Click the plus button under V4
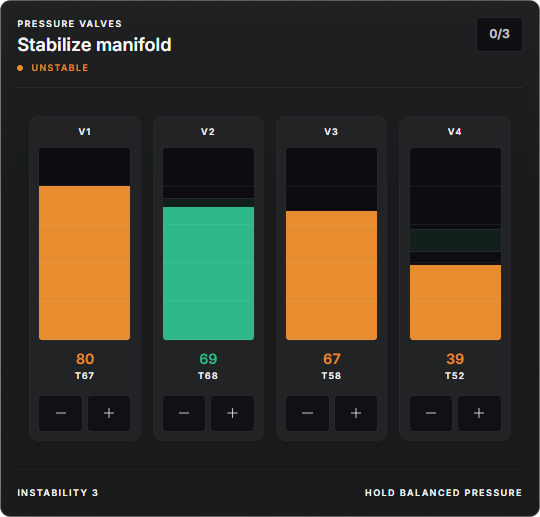The image size is (540, 517). (479, 413)
